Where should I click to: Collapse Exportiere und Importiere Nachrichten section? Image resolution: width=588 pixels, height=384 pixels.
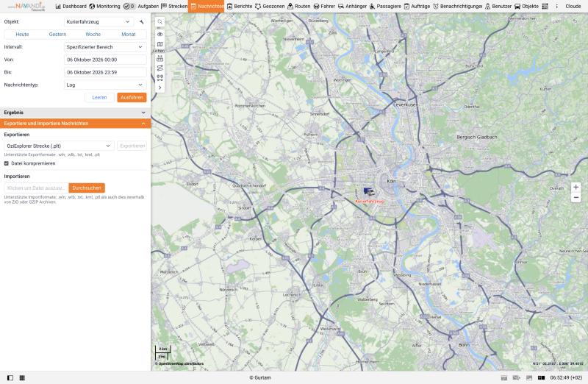(x=76, y=123)
